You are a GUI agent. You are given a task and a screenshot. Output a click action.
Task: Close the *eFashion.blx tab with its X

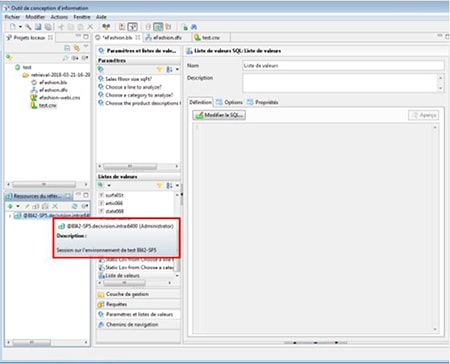(138, 37)
